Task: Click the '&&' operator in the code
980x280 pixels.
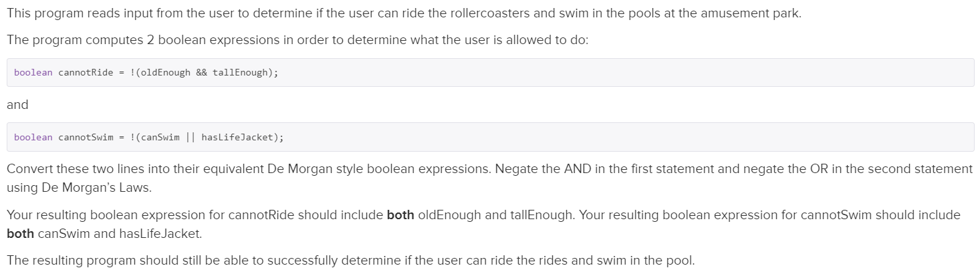Action: click(201, 73)
